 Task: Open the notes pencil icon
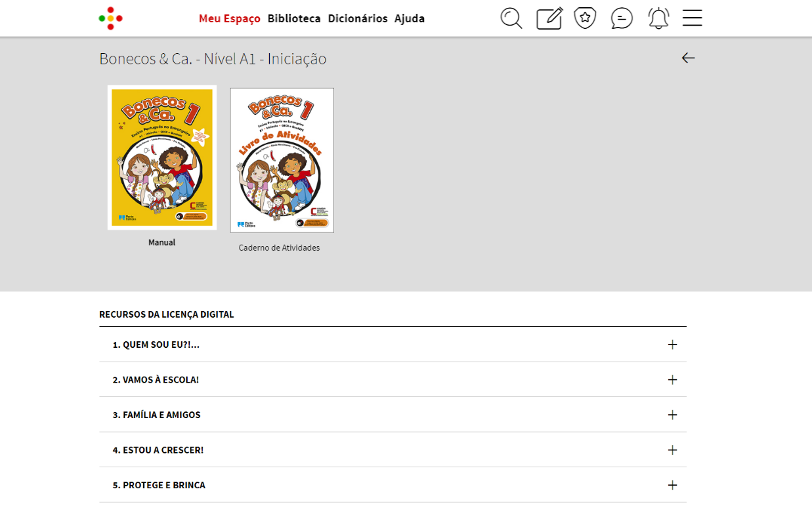pos(549,18)
